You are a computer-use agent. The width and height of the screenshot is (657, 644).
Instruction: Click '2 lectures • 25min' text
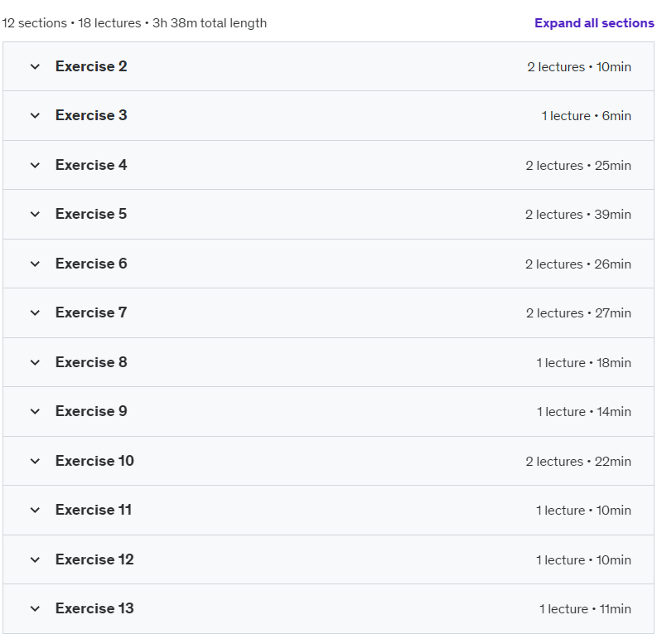click(578, 166)
